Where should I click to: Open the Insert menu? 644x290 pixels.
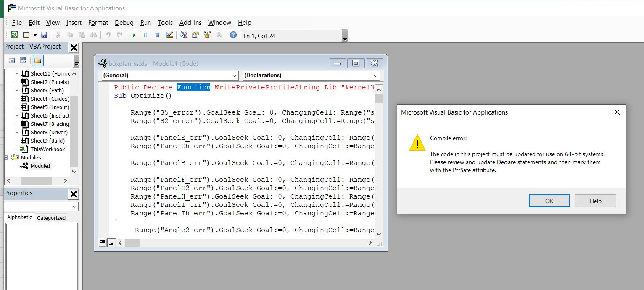pos(74,23)
